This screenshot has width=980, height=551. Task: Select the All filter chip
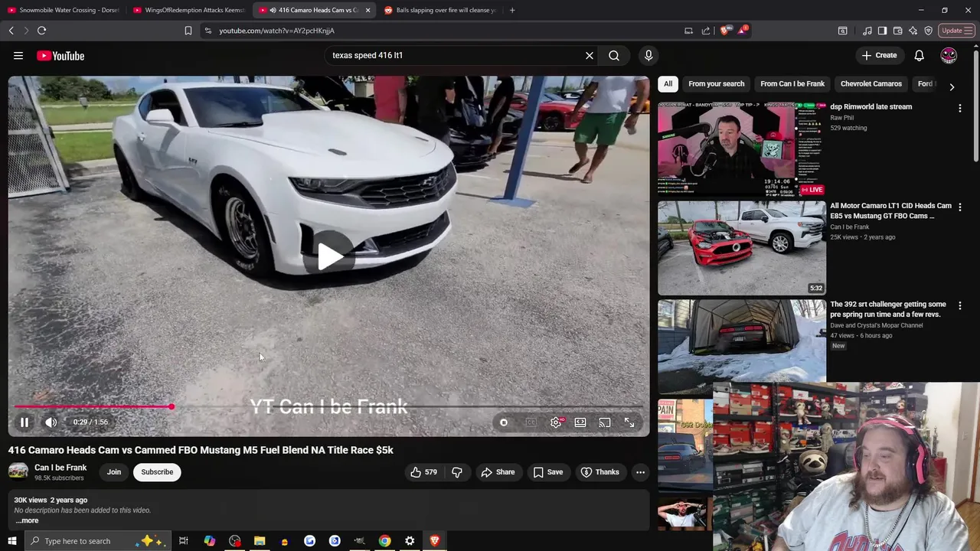668,83
